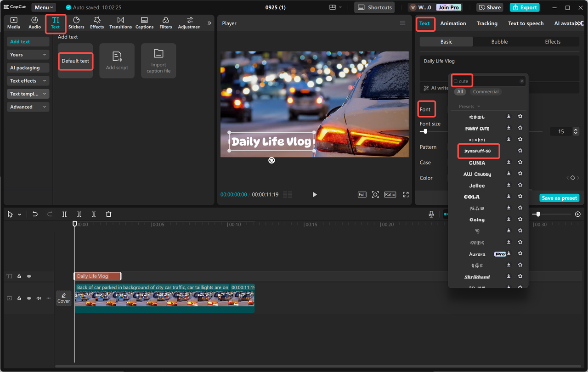
Task: Open the Presets dropdown in font list
Action: tap(469, 106)
